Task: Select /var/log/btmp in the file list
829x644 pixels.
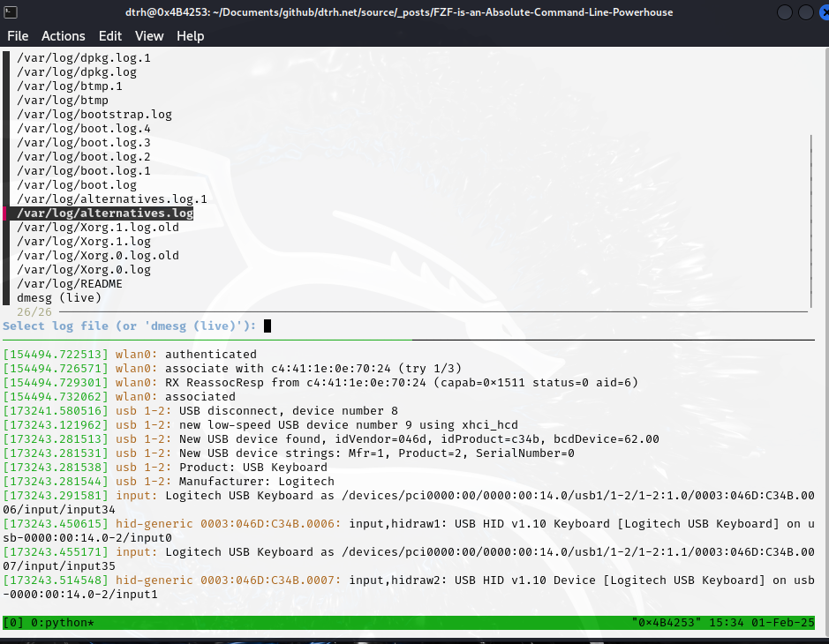Action: tap(62, 101)
